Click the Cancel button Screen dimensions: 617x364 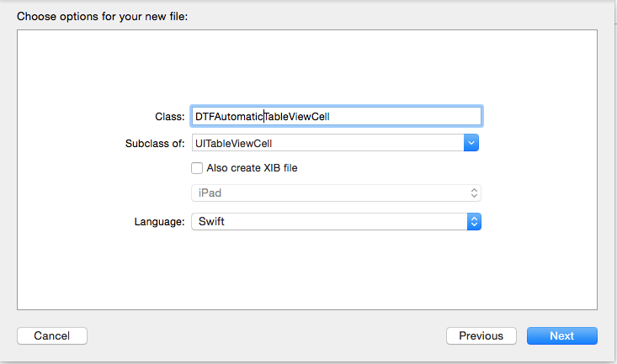[x=52, y=335]
